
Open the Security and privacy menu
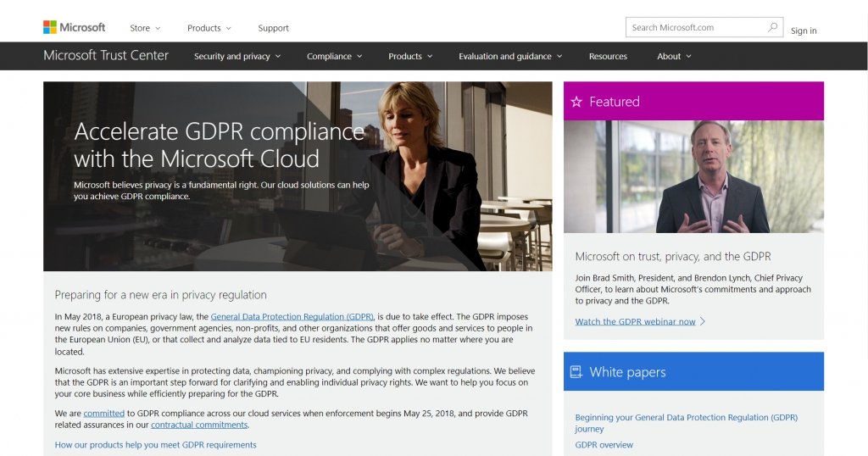pos(237,57)
